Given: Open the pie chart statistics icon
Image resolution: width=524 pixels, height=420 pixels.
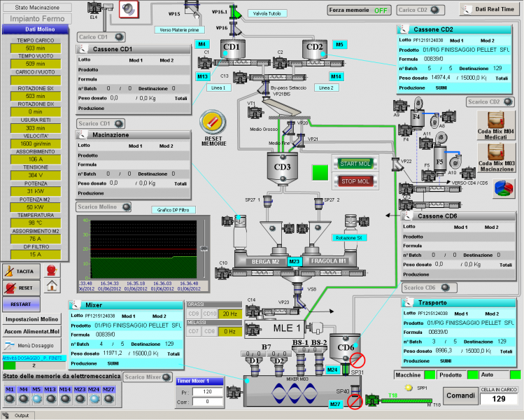Looking at the screenshot, I should 504,188.
